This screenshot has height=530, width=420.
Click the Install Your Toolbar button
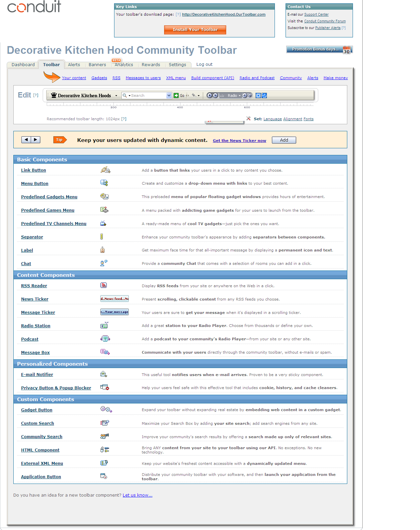195,30
